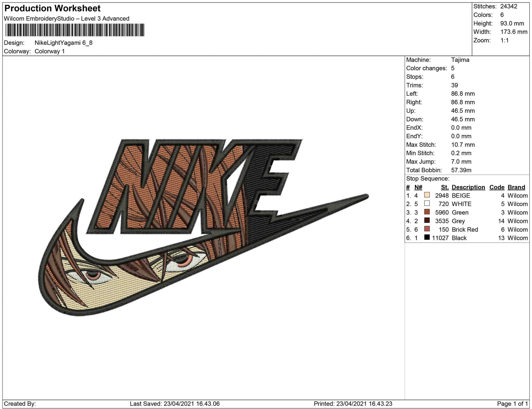Select the "EndX:" label

click(414, 127)
